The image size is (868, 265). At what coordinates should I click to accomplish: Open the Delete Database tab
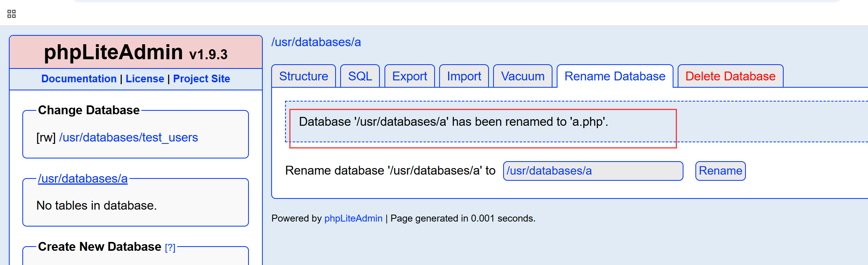tap(730, 76)
